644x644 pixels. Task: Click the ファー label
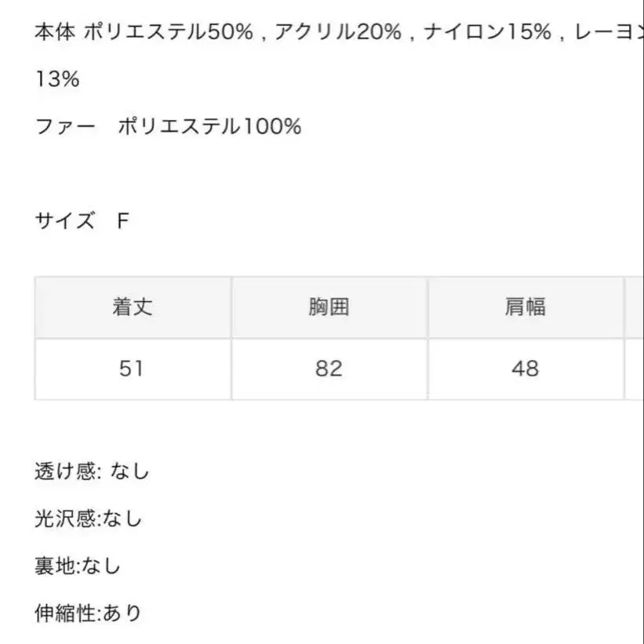[65, 126]
